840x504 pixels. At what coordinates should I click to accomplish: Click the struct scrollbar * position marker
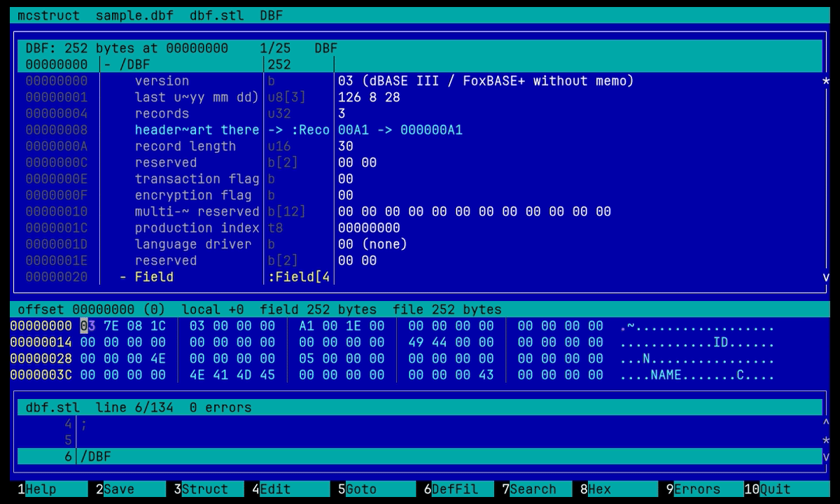coord(826,80)
